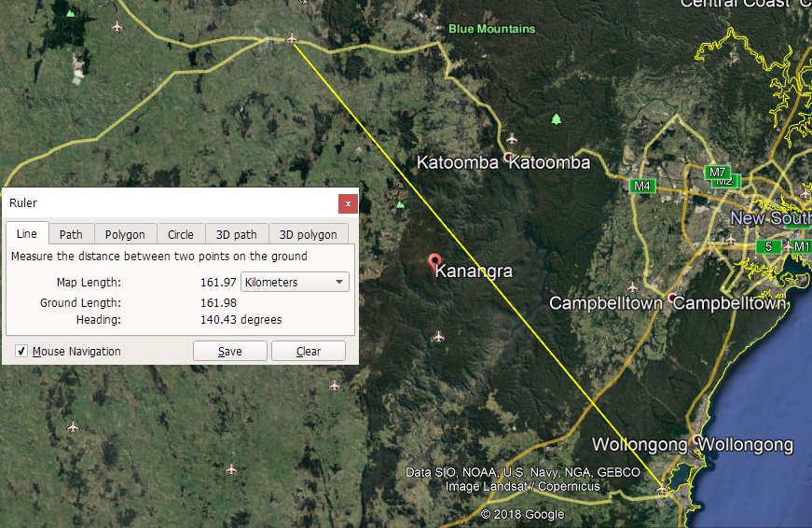Click the Campbelltown place marker dot
The width and height of the screenshot is (812, 528).
[671, 298]
